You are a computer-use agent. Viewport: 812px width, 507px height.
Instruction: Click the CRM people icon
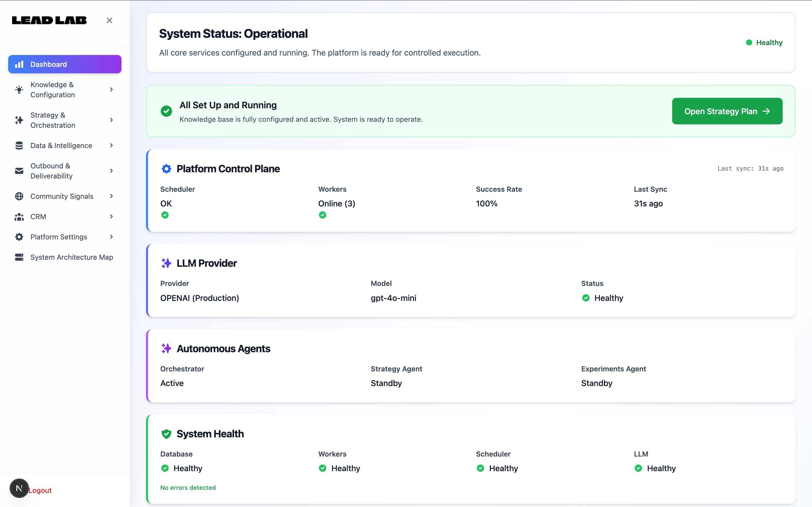[19, 217]
